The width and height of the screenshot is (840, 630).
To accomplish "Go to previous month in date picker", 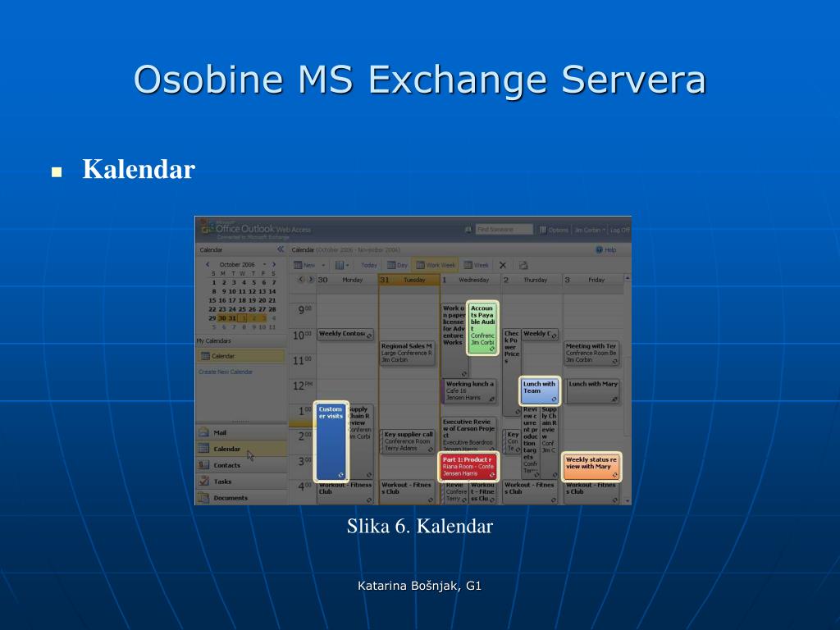I will (x=208, y=265).
